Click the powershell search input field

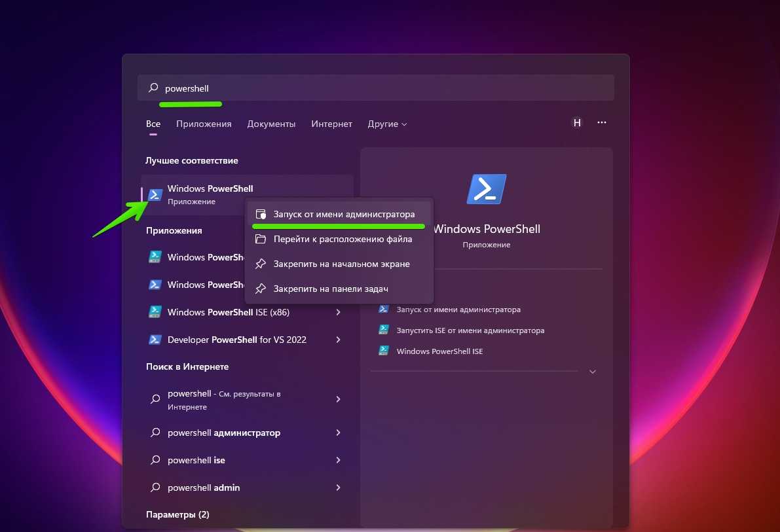pos(375,88)
